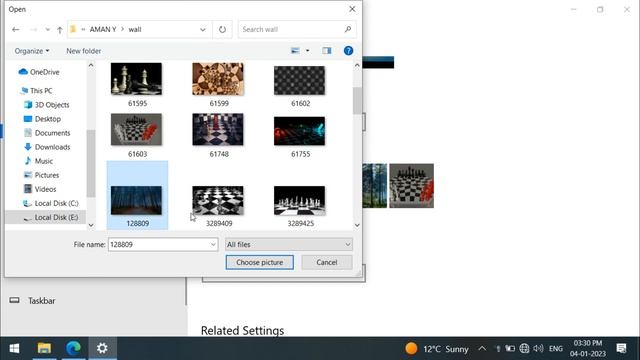The width and height of the screenshot is (640, 360).
Task: Open the clock and date display
Action: 588,348
